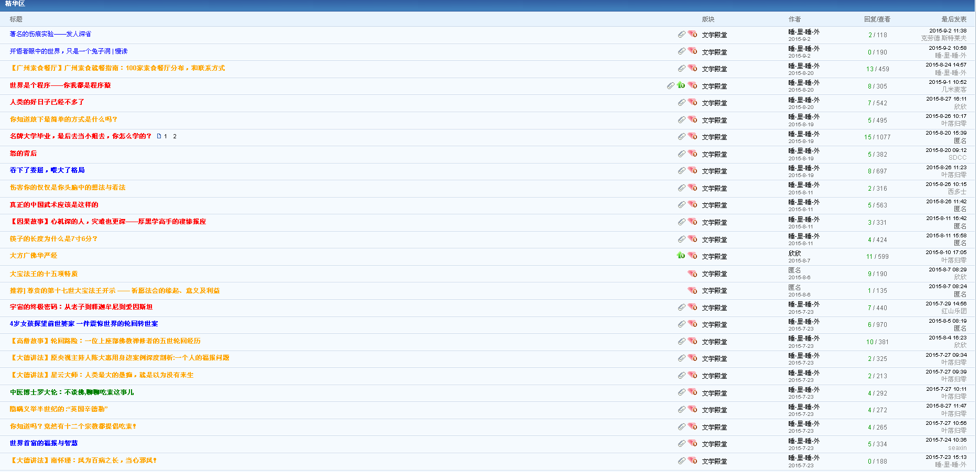Click author 欣欣 of 大方广佛华严经 thread

click(x=794, y=253)
